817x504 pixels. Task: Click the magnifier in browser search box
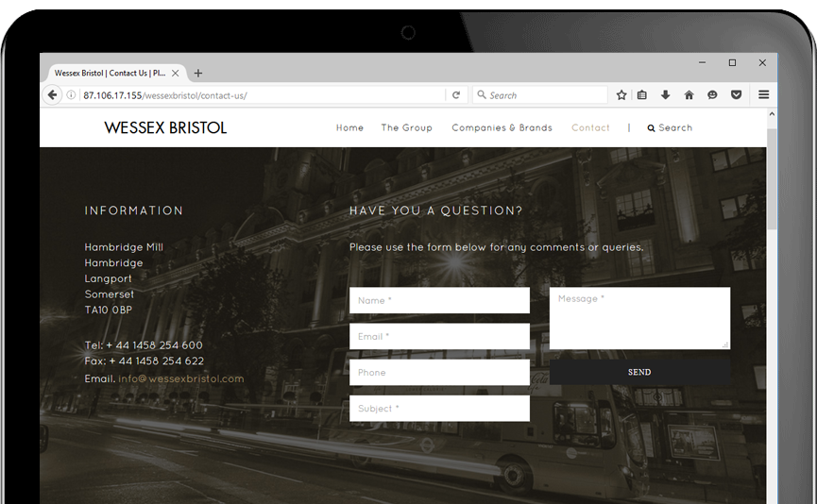pos(482,94)
